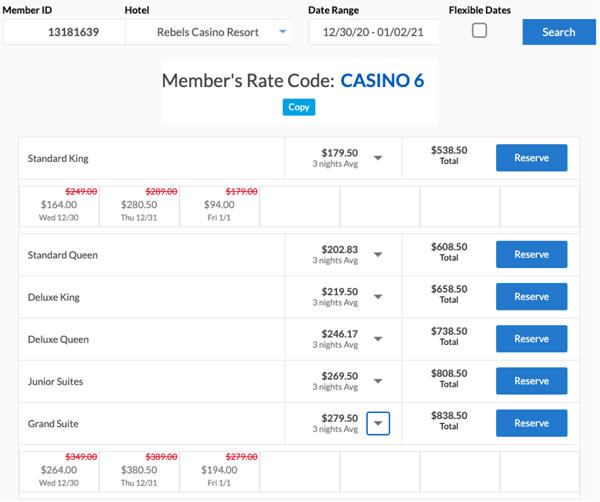Image resolution: width=600 pixels, height=502 pixels.
Task: Select the Standard King $280.50 Thu 12/31 cell
Action: [139, 207]
